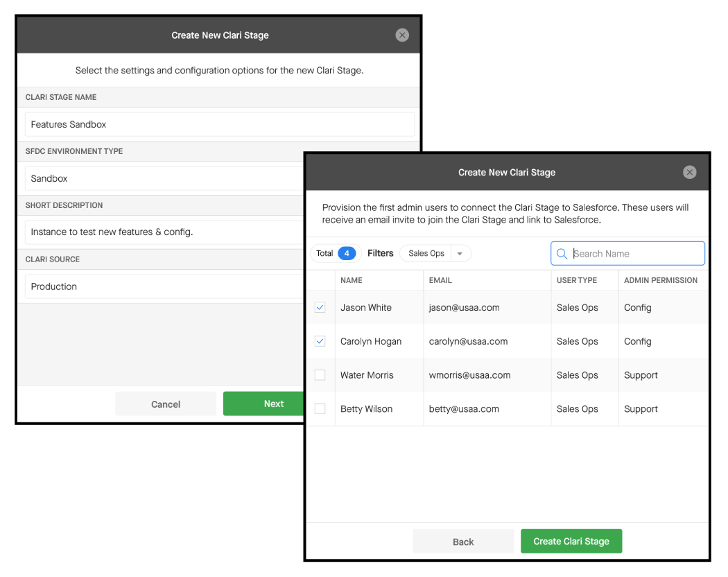The height and width of the screenshot is (577, 728).
Task: Open the Sales Ops filter dropdown arrow
Action: tap(460, 254)
